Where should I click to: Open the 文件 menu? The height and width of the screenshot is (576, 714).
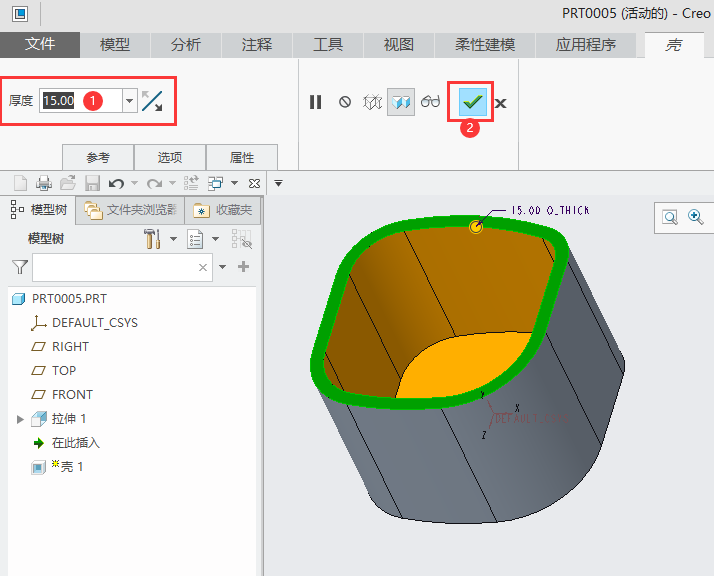pos(40,45)
